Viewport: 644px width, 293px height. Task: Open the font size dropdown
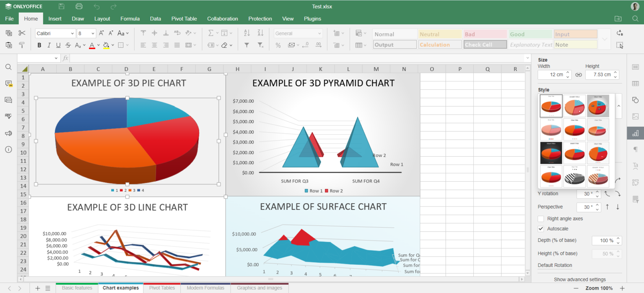tap(93, 34)
